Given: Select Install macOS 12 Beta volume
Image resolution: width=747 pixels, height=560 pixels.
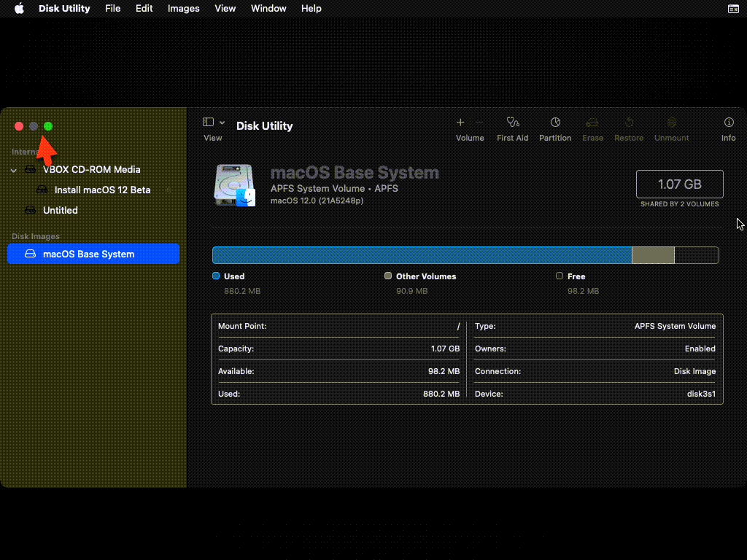Looking at the screenshot, I should tap(102, 190).
